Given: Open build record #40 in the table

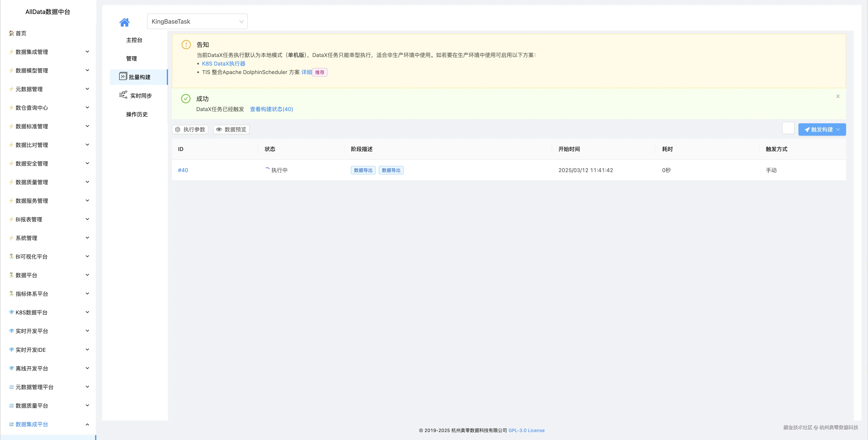Looking at the screenshot, I should click(x=183, y=170).
